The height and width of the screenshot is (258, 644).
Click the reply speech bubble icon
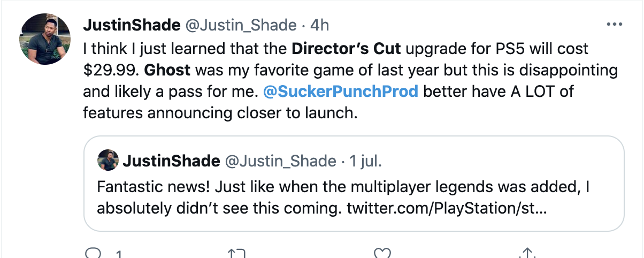93,253
